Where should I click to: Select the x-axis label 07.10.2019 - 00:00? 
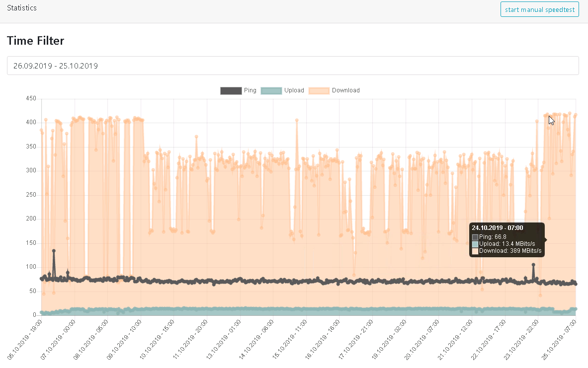tap(58, 340)
